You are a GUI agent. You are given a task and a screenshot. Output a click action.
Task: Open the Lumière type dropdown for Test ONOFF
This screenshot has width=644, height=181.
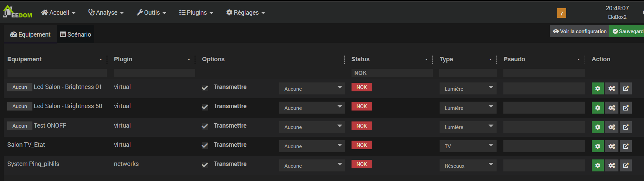468,127
